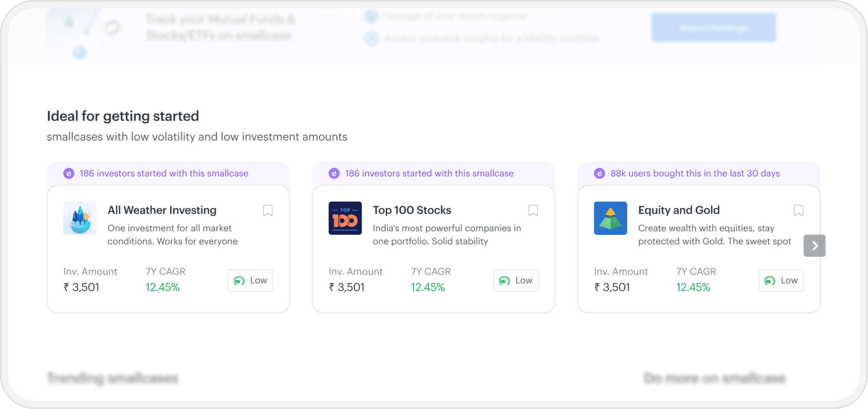The width and height of the screenshot is (868, 409).
Task: Click the flame icon beside 88k users bought
Action: point(600,173)
